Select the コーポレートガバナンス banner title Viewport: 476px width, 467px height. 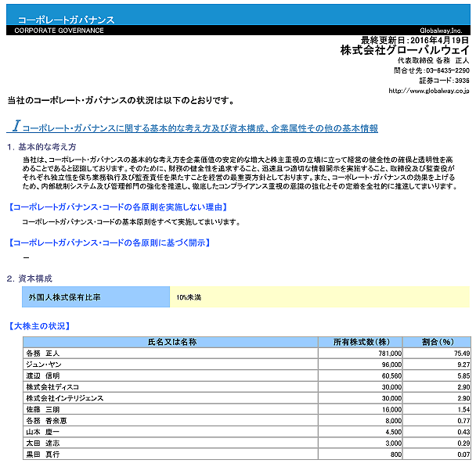pyautogui.click(x=67, y=20)
